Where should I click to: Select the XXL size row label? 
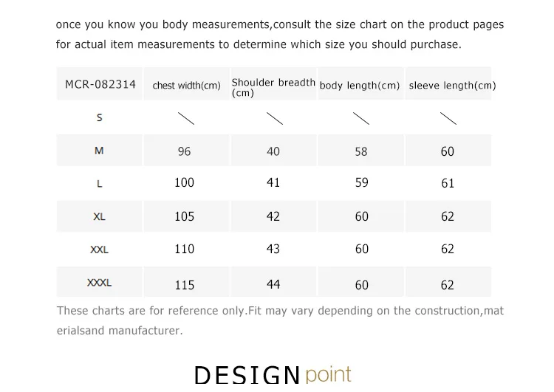(x=99, y=250)
